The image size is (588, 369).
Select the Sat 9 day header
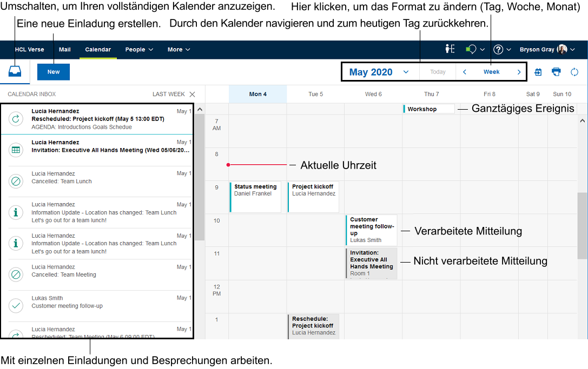click(533, 95)
